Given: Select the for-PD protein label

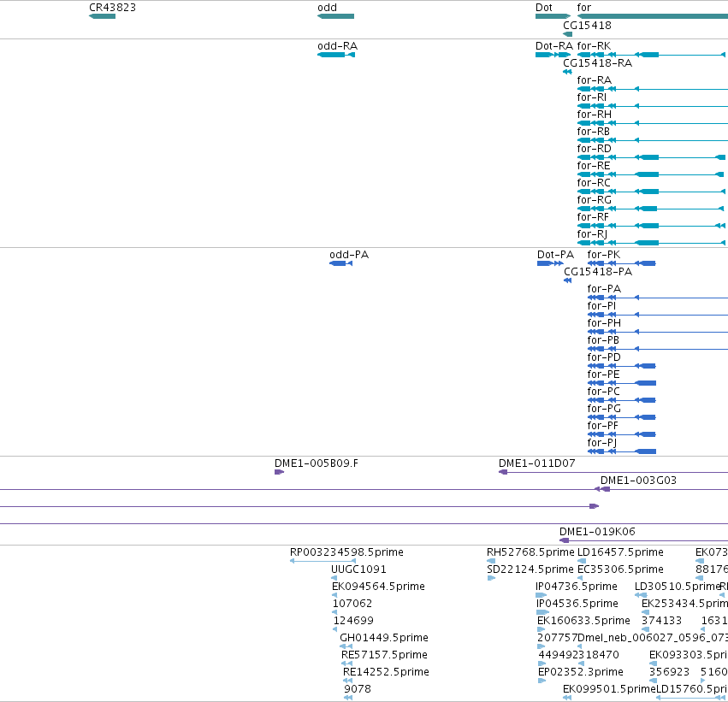Looking at the screenshot, I should pos(604,357).
